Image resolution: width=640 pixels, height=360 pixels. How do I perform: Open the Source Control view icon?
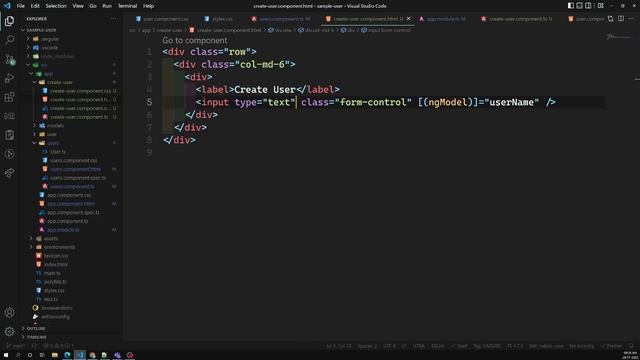[9, 60]
